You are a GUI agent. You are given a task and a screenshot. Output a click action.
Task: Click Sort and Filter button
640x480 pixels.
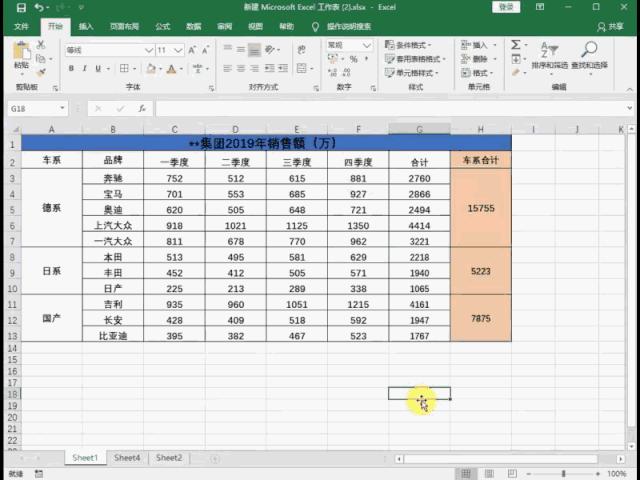549,56
